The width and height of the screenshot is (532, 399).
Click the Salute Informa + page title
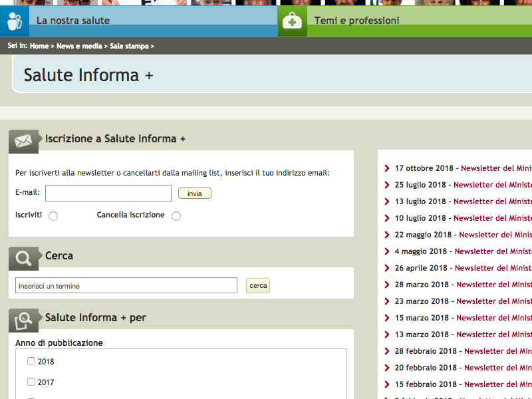(88, 75)
